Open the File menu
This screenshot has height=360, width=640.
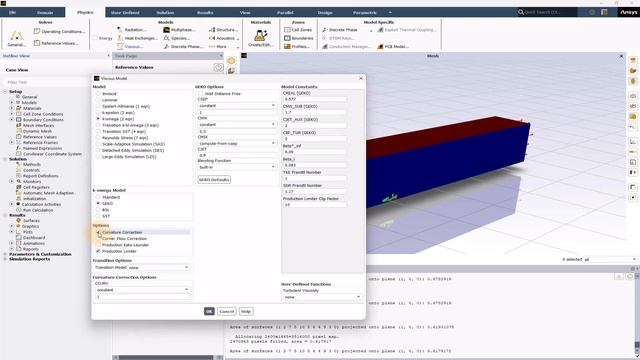[12, 12]
